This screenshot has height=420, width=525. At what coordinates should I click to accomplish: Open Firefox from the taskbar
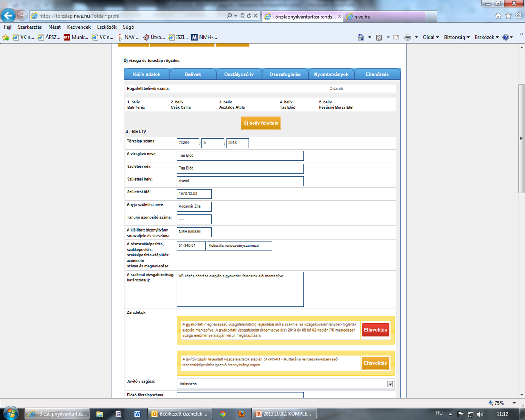[x=241, y=414]
